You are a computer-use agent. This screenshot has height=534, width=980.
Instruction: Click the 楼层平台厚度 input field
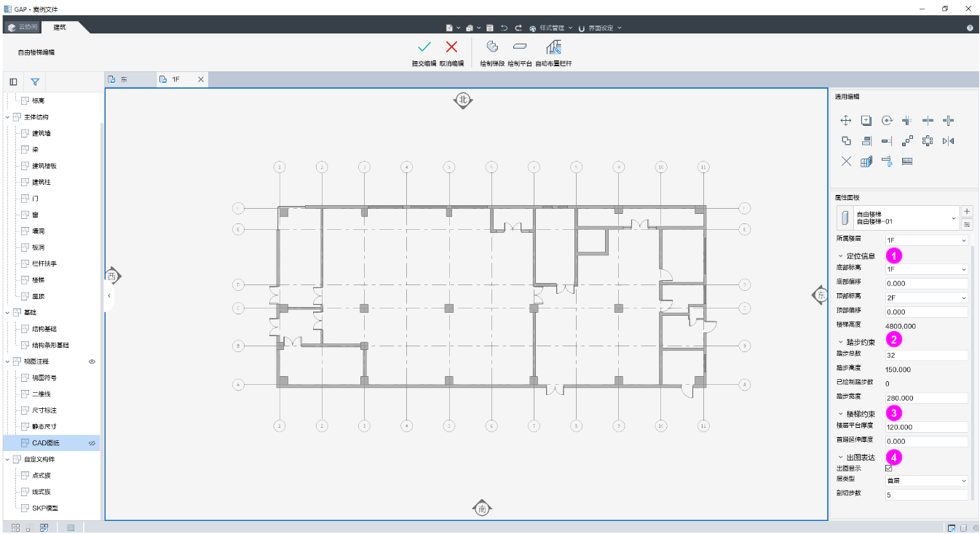[926, 427]
